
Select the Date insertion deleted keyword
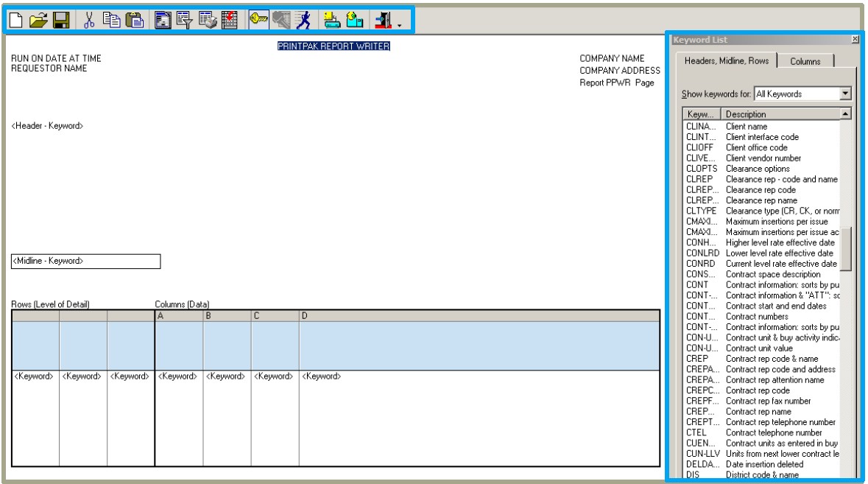[x=762, y=463]
